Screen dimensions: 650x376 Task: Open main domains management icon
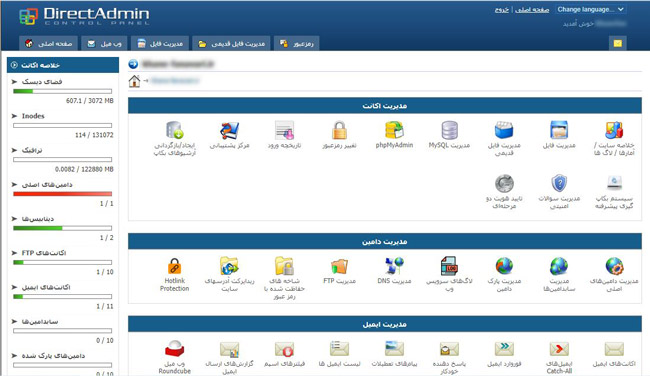pyautogui.click(x=614, y=266)
